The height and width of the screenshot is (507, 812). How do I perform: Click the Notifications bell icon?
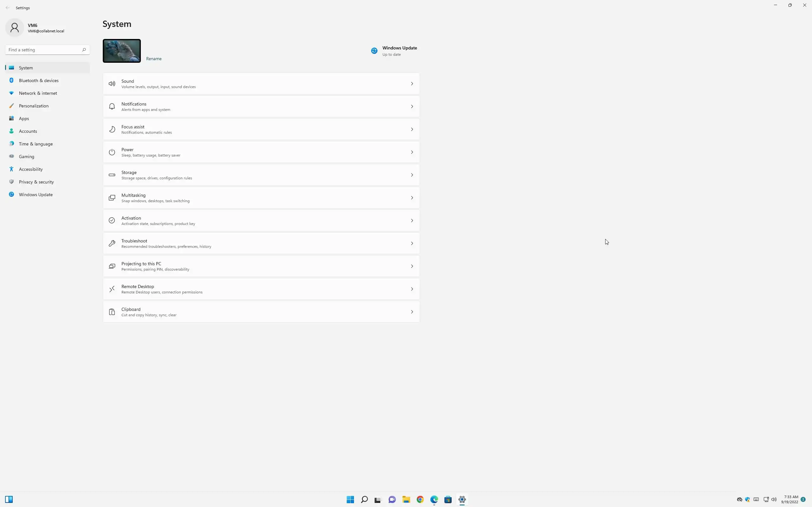pyautogui.click(x=112, y=107)
